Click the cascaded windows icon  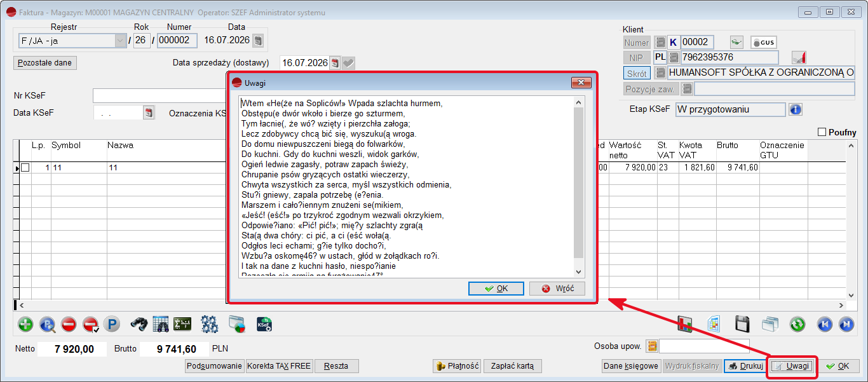pyautogui.click(x=770, y=324)
